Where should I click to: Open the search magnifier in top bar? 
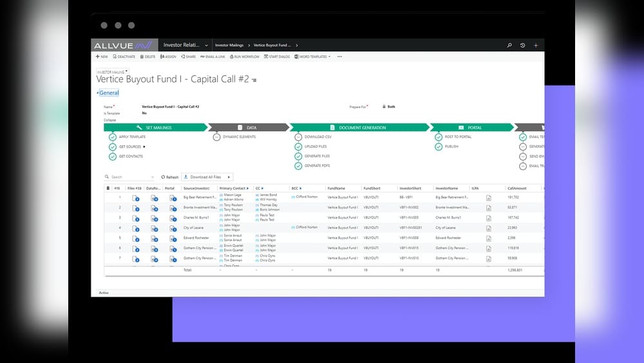pos(509,45)
